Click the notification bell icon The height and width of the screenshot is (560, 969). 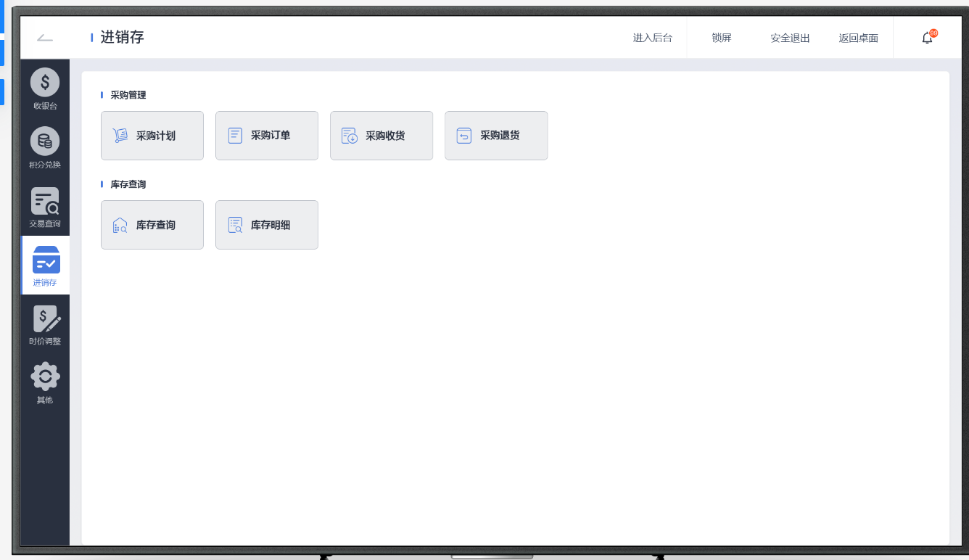tap(927, 38)
